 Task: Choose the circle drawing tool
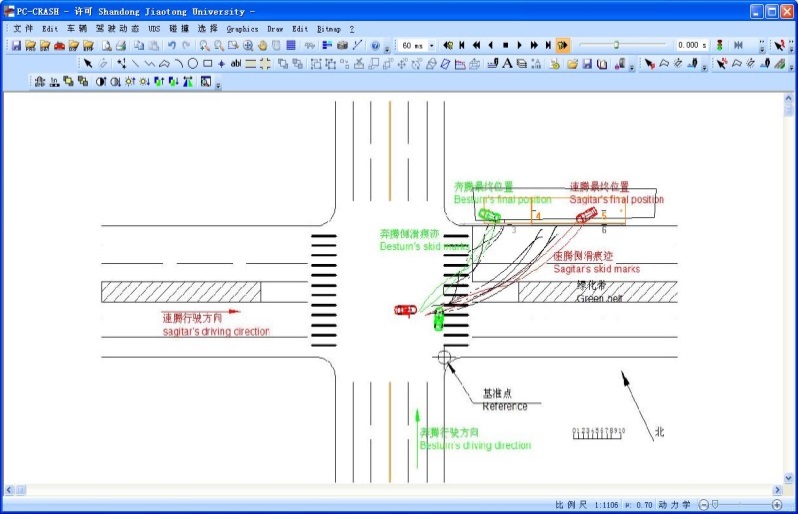pos(192,64)
